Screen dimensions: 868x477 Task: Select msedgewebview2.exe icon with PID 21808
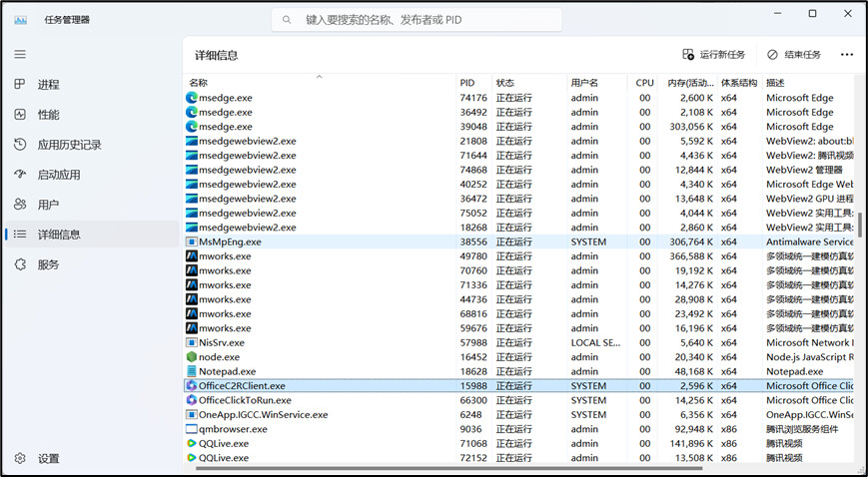click(x=192, y=141)
